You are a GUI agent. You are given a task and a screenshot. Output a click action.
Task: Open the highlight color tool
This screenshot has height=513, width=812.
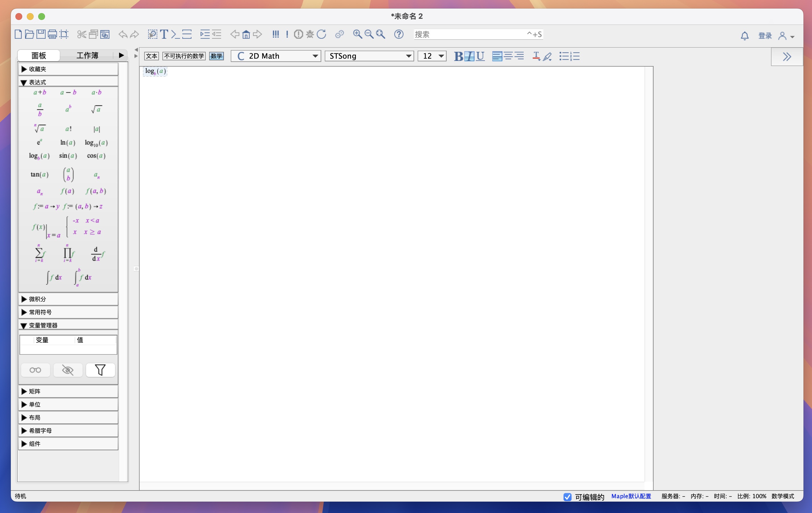click(548, 56)
